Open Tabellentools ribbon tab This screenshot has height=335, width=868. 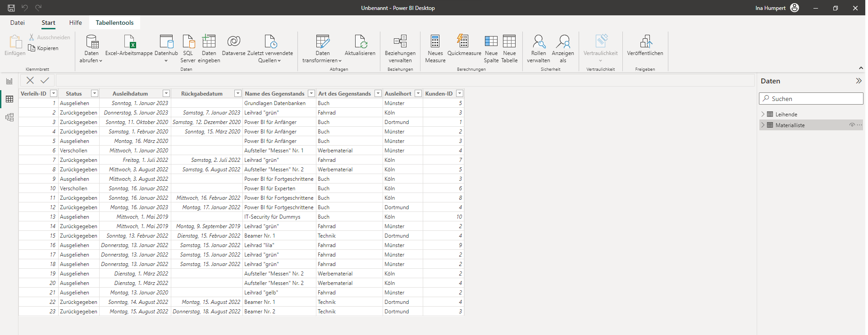[114, 23]
